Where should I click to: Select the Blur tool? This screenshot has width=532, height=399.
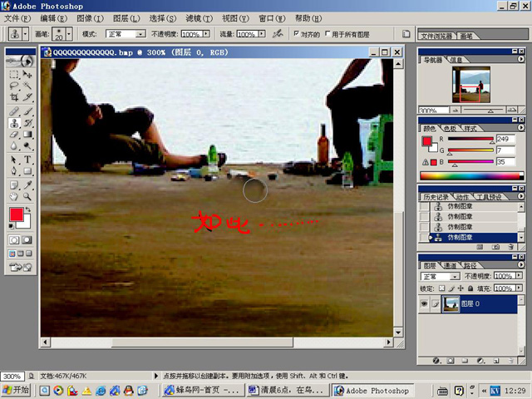pos(14,146)
